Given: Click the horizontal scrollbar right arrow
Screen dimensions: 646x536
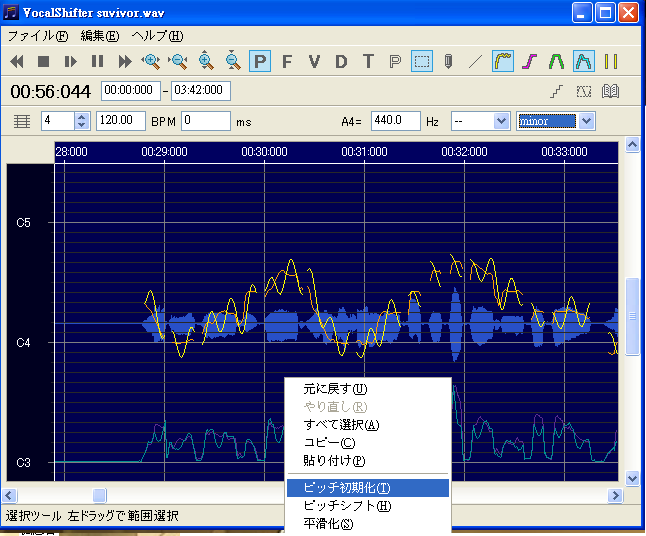Looking at the screenshot, I should (615, 495).
